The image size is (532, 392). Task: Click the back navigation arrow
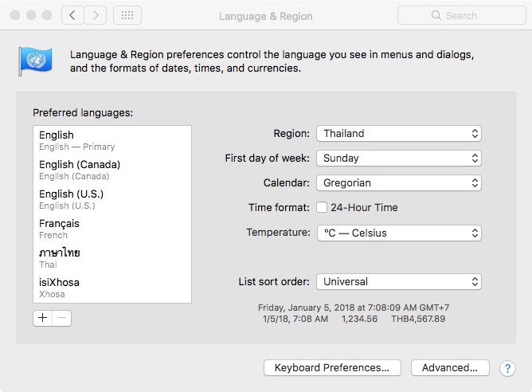(72, 15)
